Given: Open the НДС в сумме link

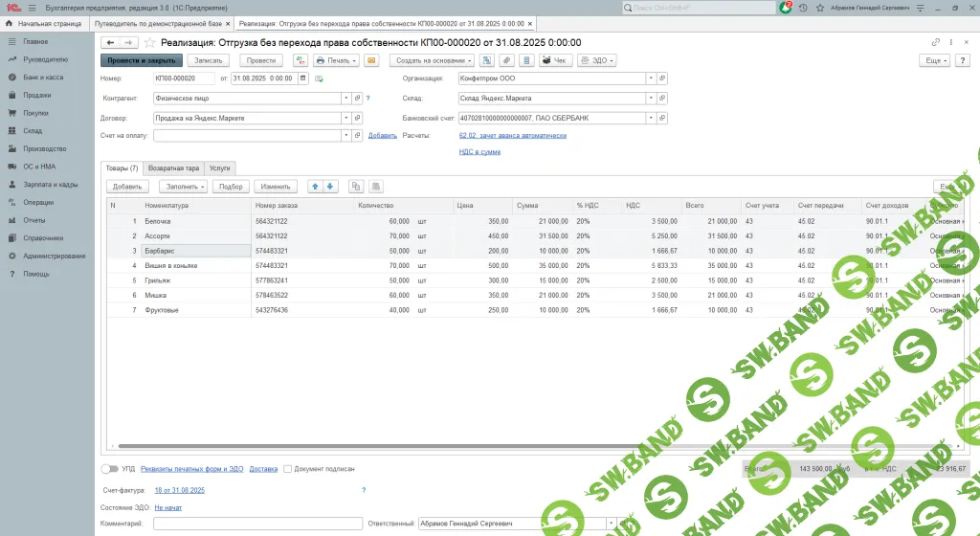Looking at the screenshot, I should tap(479, 151).
